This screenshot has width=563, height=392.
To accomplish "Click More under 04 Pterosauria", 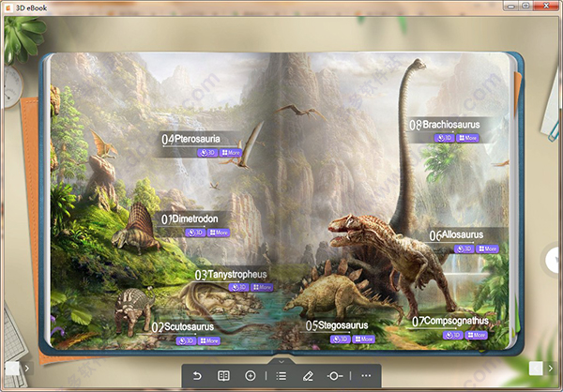I will click(231, 153).
